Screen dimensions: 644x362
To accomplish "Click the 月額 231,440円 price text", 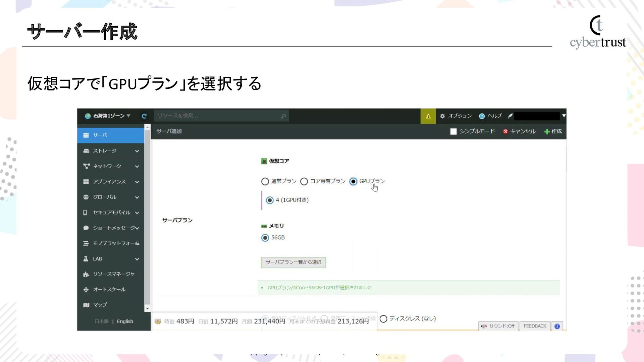I will click(x=263, y=321).
